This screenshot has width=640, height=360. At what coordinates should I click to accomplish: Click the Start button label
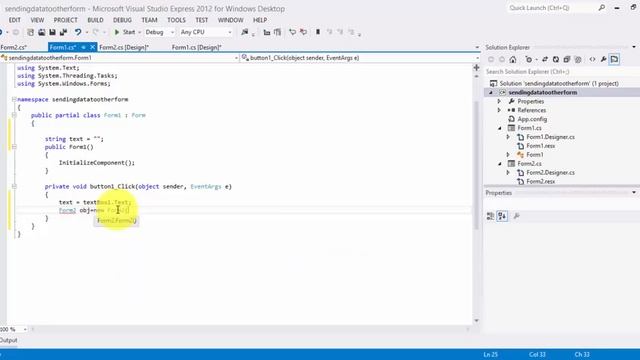pyautogui.click(x=129, y=32)
